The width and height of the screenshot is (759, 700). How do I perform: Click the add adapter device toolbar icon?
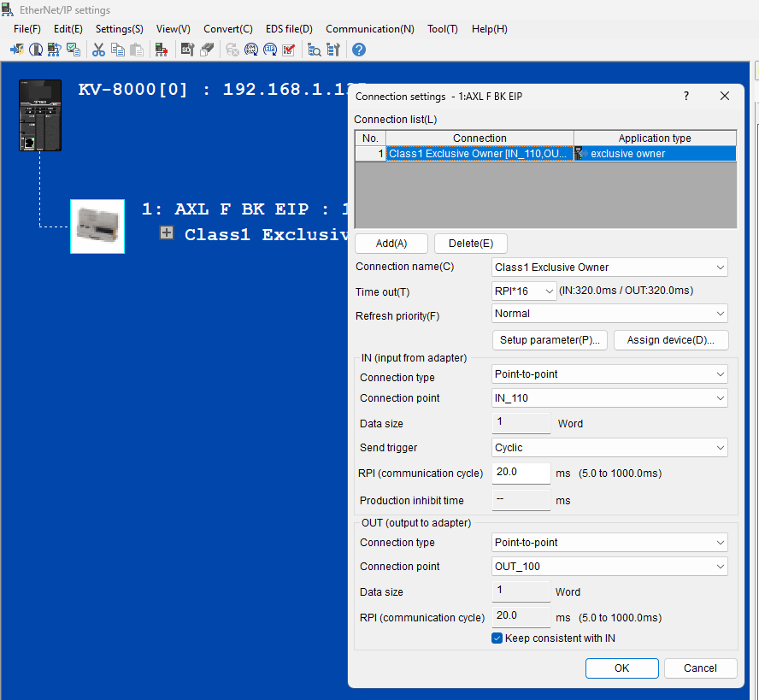[x=162, y=50]
